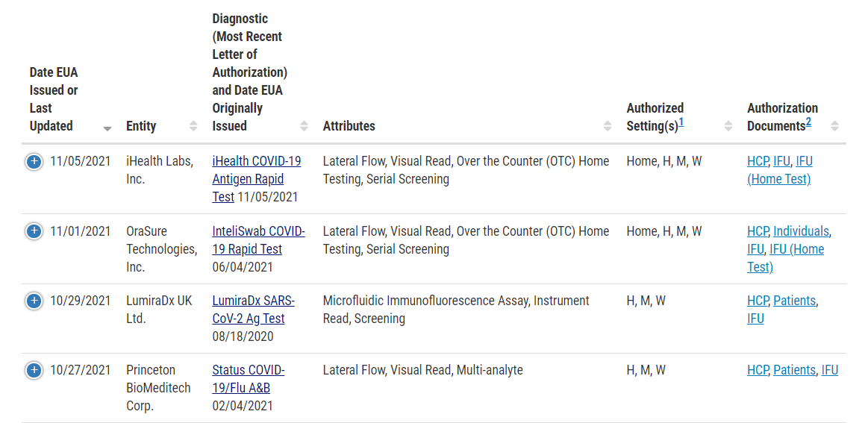This screenshot has height=423, width=868.
Task: Select the Entity column header text
Action: pyautogui.click(x=141, y=125)
